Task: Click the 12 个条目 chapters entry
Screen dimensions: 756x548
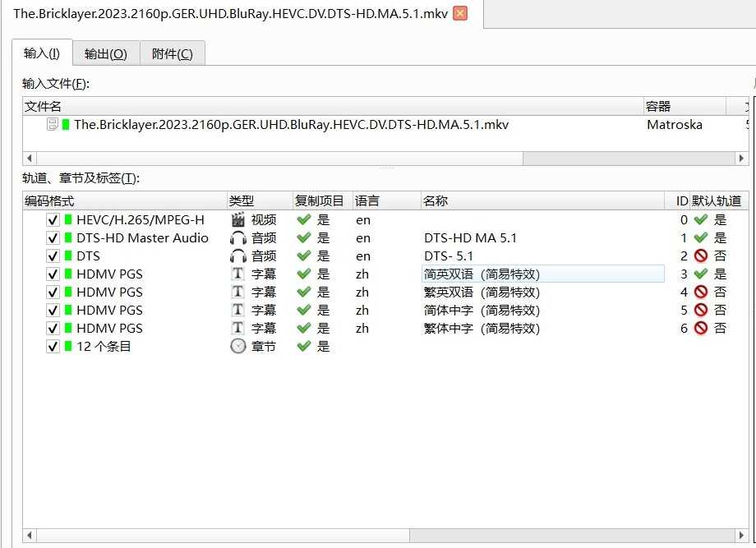Action: [x=104, y=346]
